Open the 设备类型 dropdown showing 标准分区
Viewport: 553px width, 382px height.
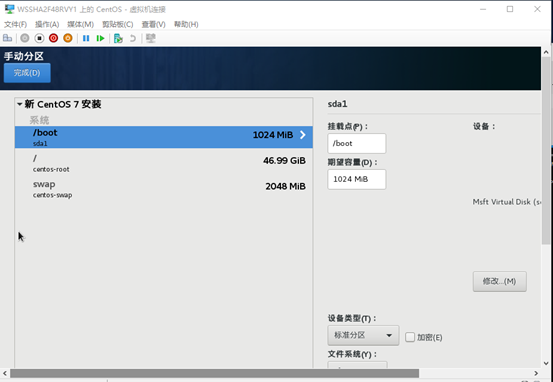(363, 335)
